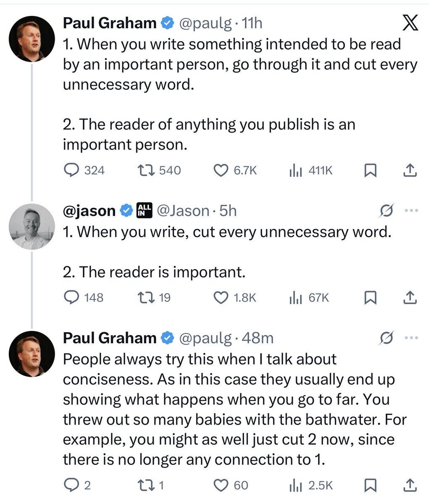Viewport: 429px width, 504px height.
Task: Open more options on Paul Graham's 48m reply
Action: [411, 338]
